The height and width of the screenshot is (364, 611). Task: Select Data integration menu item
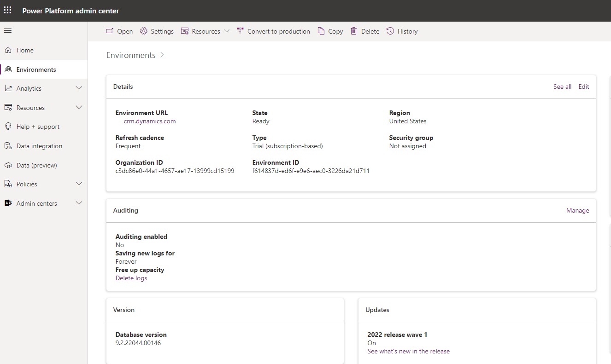pyautogui.click(x=39, y=146)
